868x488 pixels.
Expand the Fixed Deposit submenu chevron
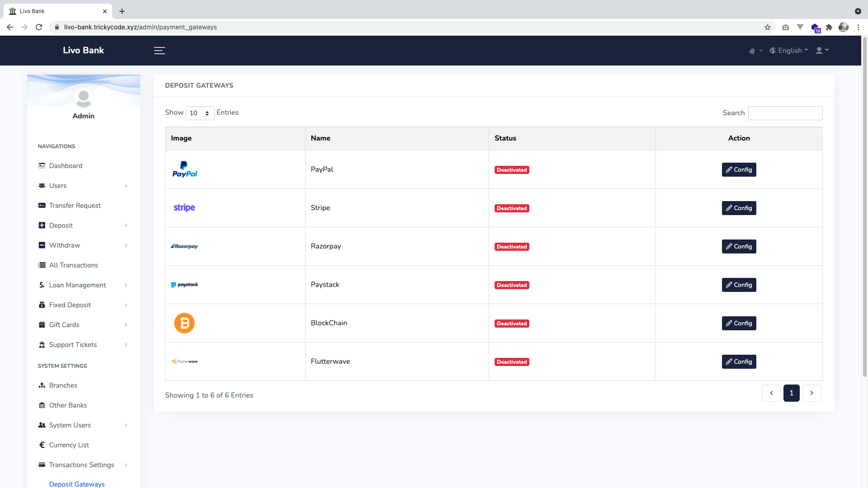[126, 305]
